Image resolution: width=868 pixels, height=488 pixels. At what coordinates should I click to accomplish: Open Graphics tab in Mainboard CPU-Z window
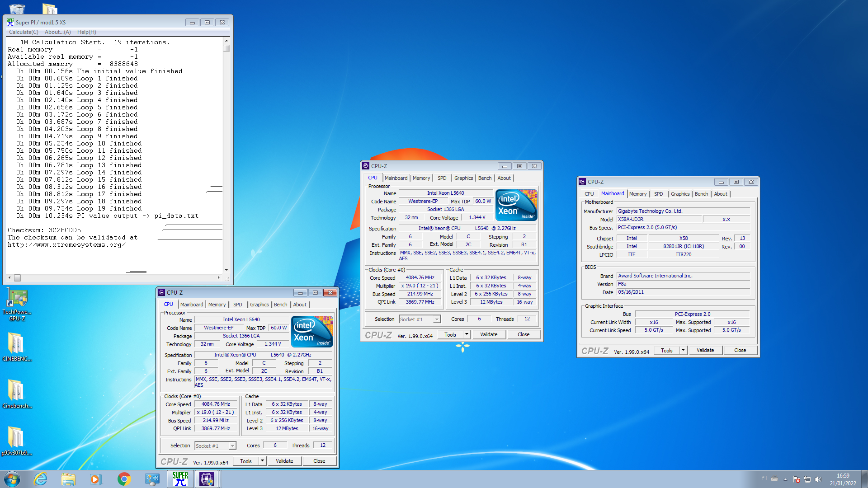[680, 194]
